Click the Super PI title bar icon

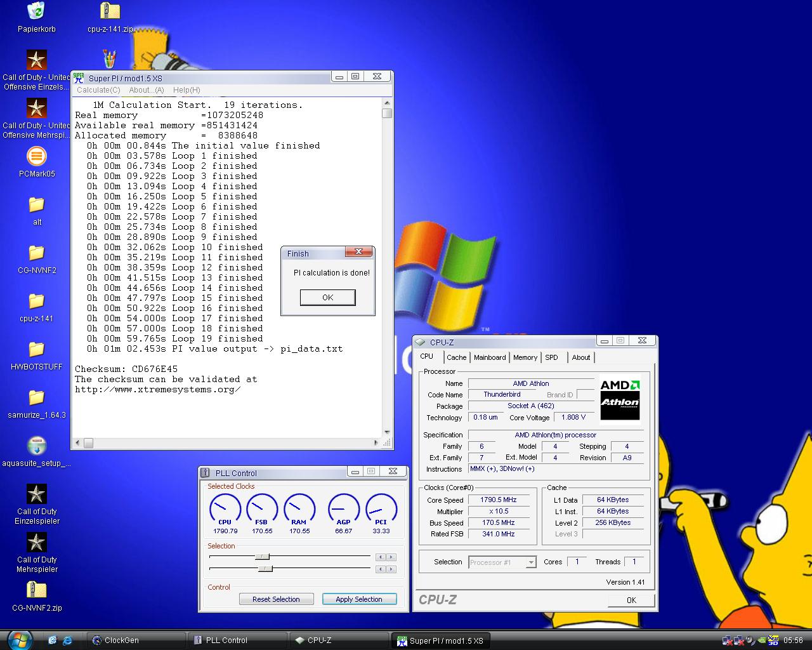tap(79, 78)
